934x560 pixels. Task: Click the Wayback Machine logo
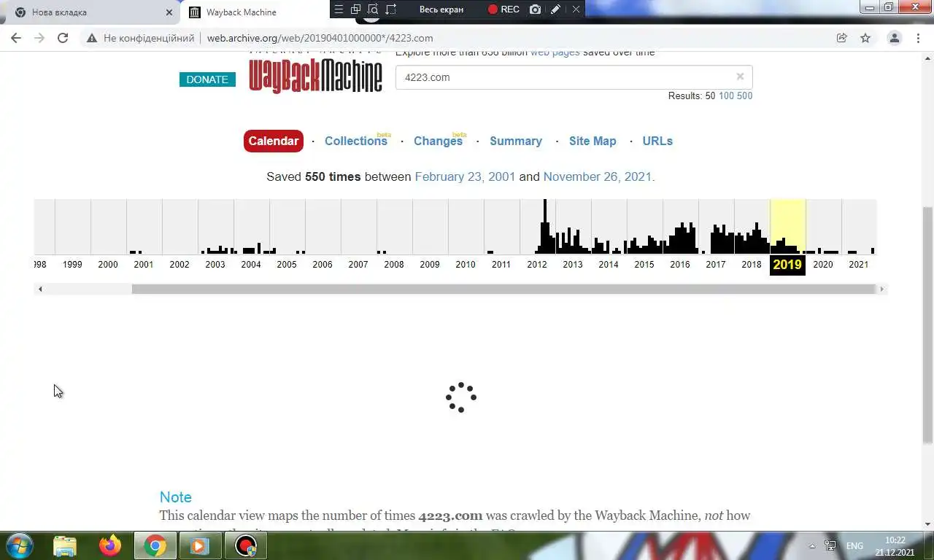[315, 76]
